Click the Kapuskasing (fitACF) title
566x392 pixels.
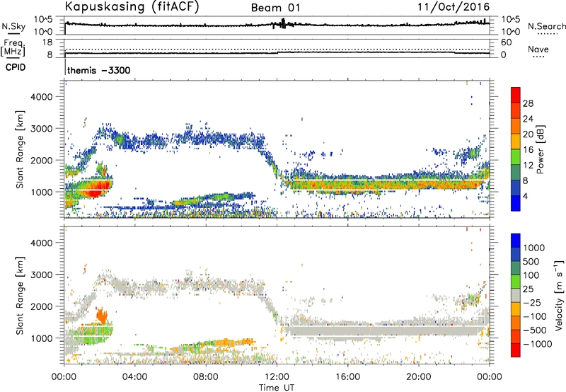[132, 7]
